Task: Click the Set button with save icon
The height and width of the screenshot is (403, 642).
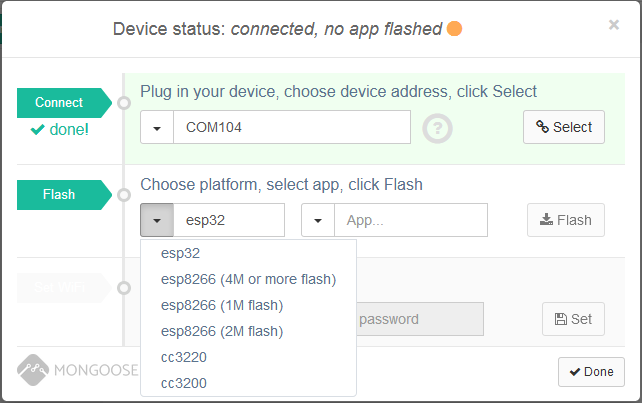Action: click(573, 319)
